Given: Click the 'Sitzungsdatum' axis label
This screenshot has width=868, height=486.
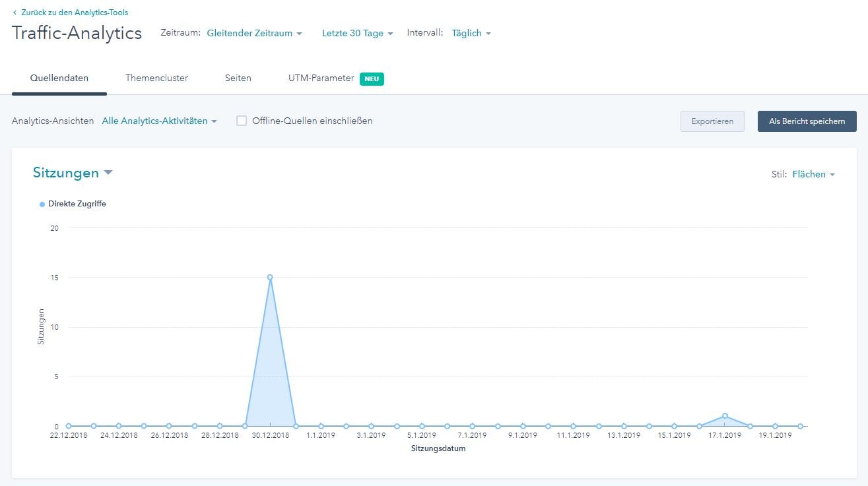Looking at the screenshot, I should [438, 448].
